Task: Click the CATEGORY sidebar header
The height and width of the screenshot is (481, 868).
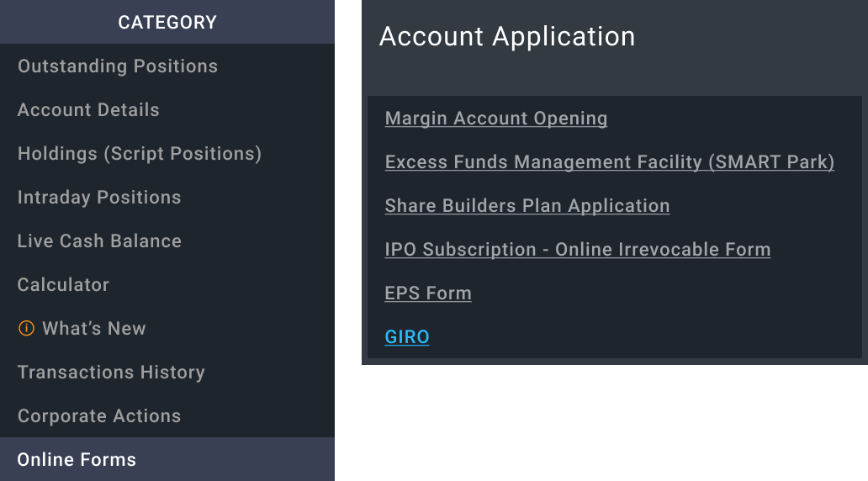Action: 167,23
